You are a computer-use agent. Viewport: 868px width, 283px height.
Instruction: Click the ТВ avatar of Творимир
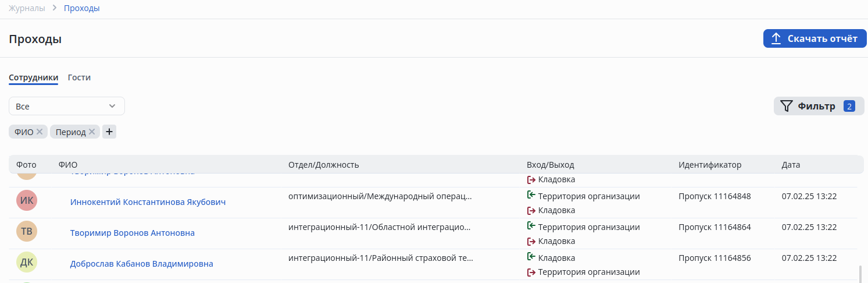[27, 232]
